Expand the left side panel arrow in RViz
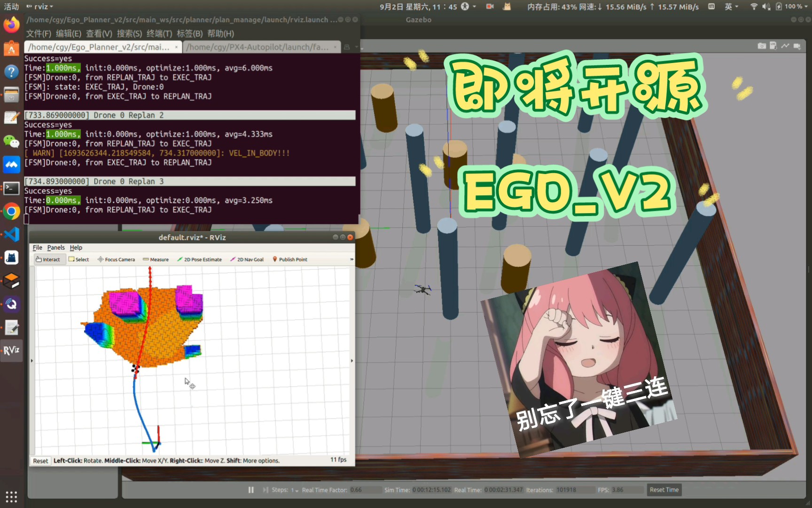The width and height of the screenshot is (812, 508). point(32,361)
